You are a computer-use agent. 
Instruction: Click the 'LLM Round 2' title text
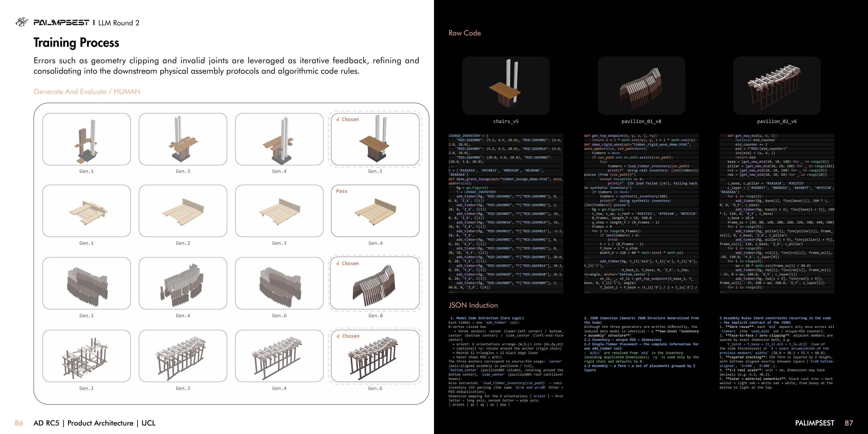[x=119, y=23]
